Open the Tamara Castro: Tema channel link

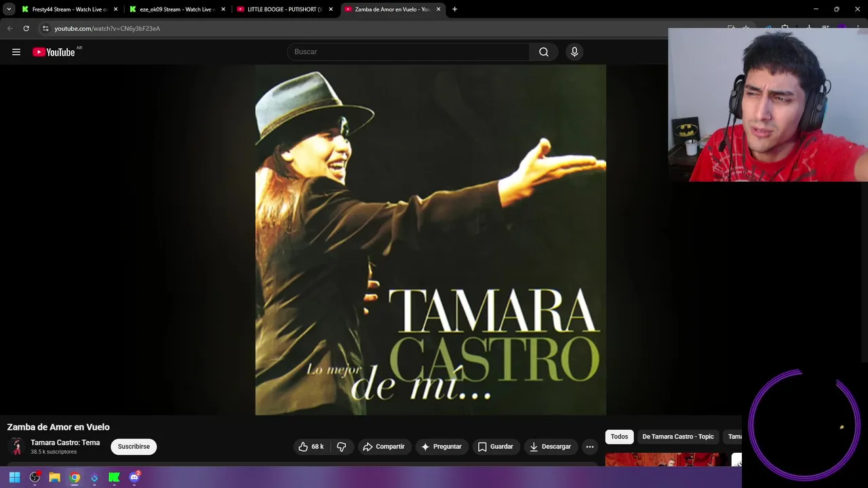[x=65, y=443]
